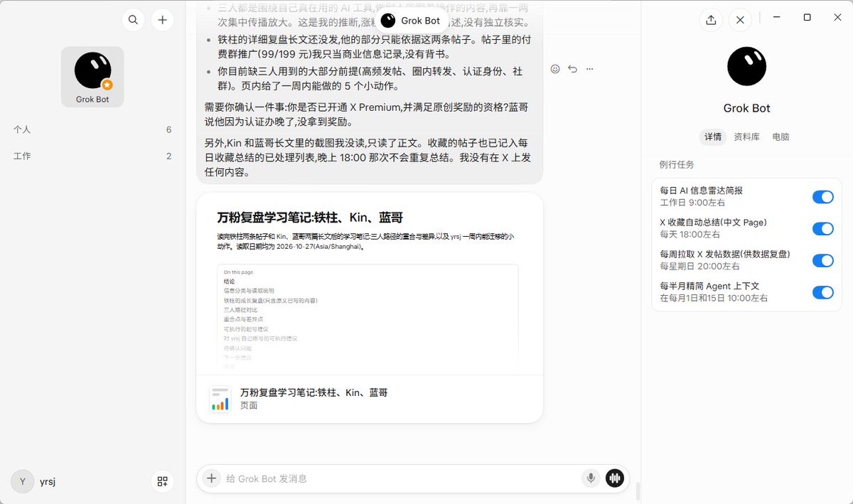Toggle 每日 AI 信息雷达简报 task switch
The width and height of the screenshot is (853, 504).
coord(823,197)
